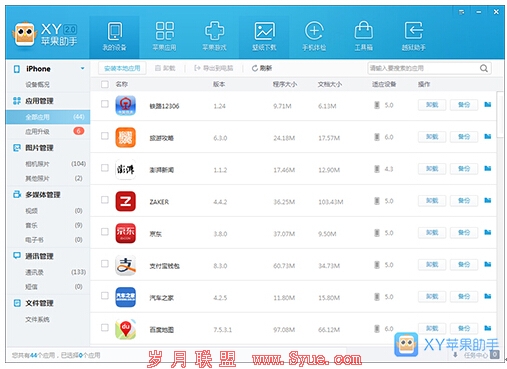
Task: Back up ZAKER with 备份 button
Action: (464, 201)
